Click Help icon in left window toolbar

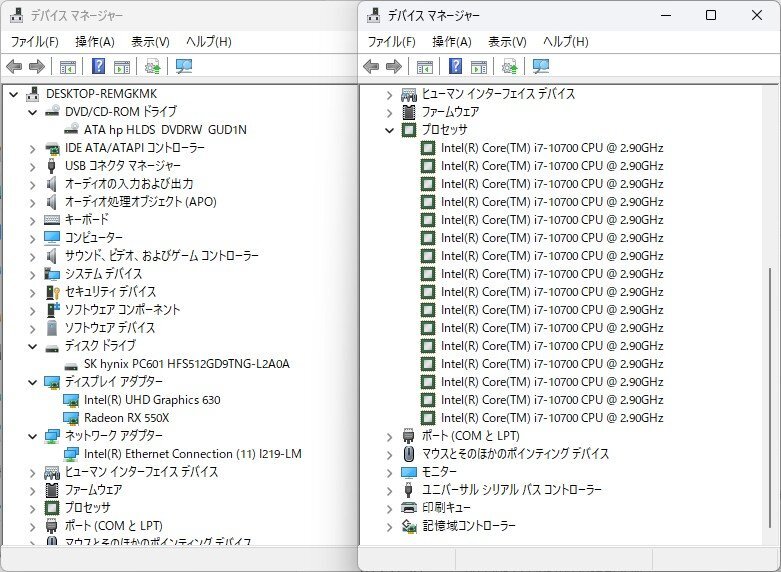(x=99, y=66)
